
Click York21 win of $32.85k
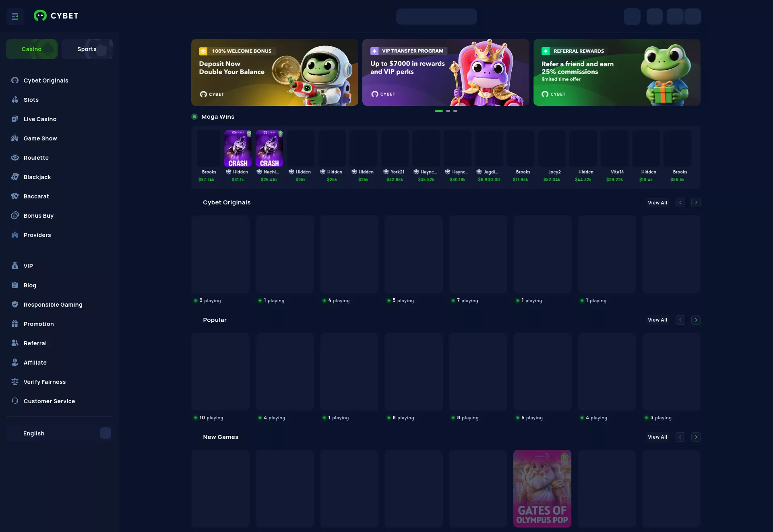395,156
